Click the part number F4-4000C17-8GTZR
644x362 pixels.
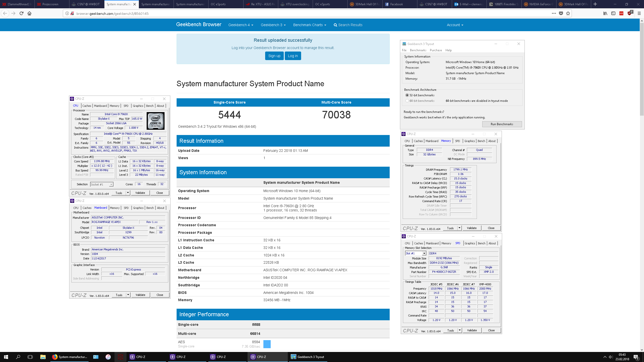[x=444, y=272]
